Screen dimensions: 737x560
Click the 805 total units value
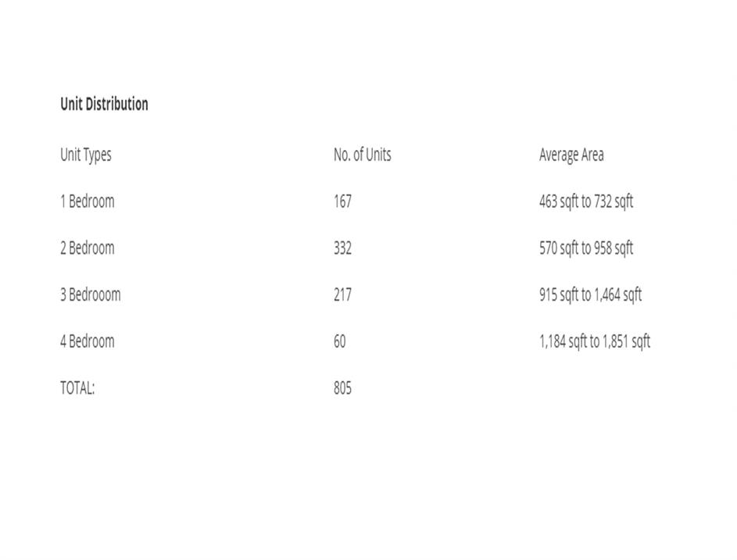pos(342,388)
